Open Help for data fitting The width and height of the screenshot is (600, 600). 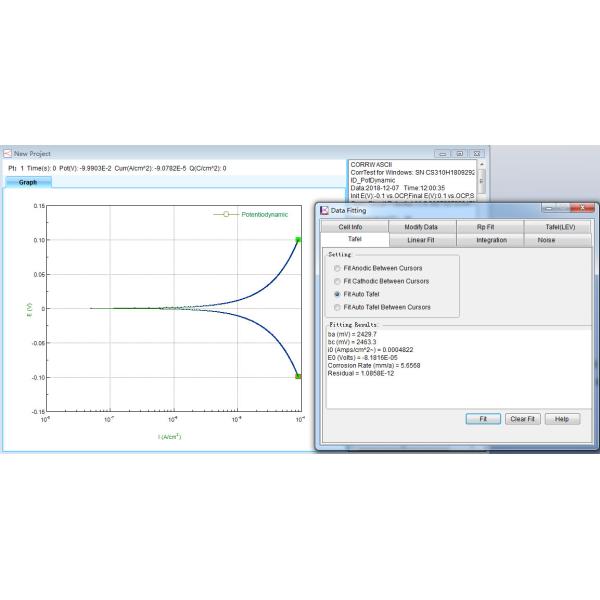click(x=562, y=419)
